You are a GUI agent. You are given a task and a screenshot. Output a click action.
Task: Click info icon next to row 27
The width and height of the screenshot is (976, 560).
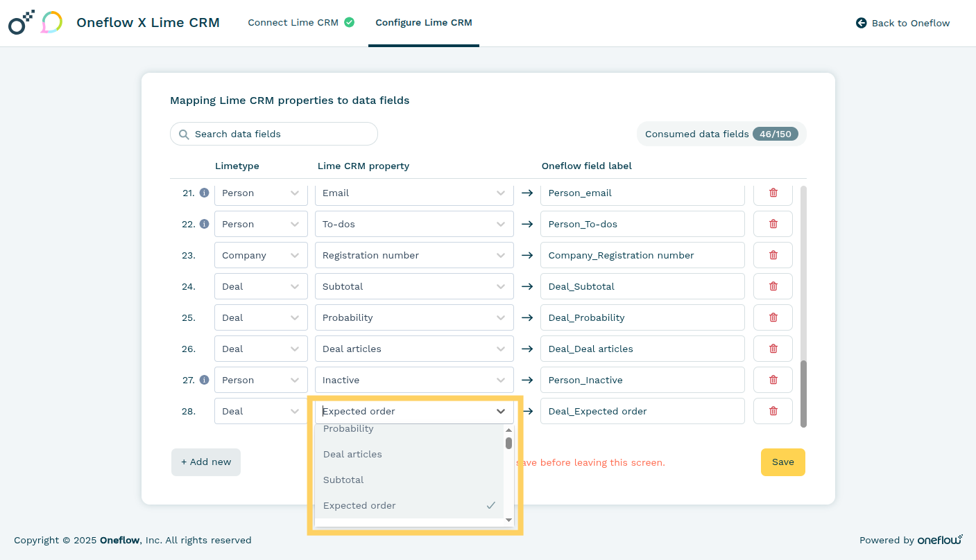point(204,380)
